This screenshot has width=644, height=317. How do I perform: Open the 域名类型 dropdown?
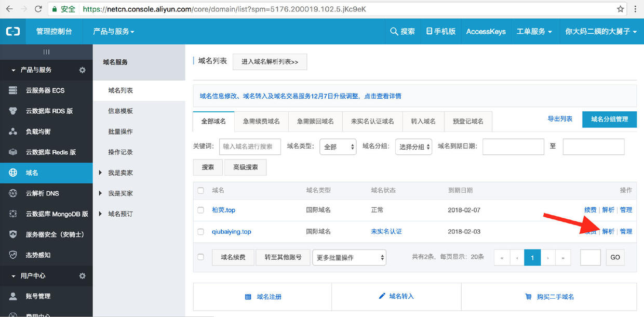point(338,147)
